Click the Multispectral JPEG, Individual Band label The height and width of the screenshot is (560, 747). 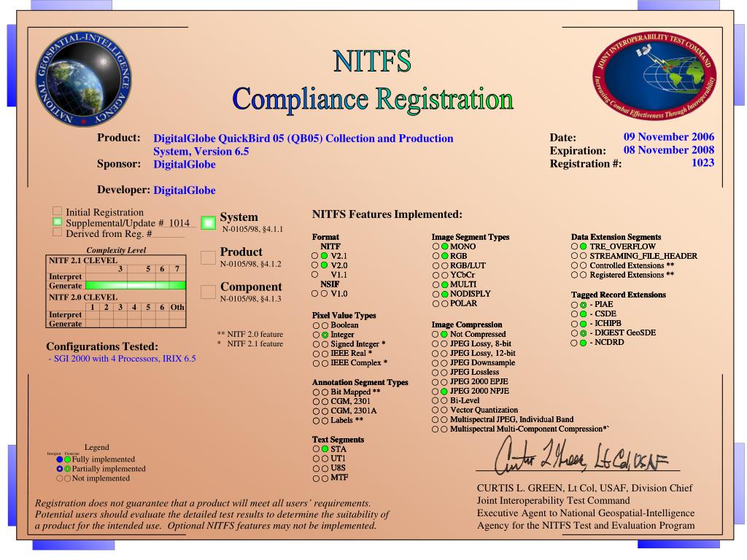[511, 419]
